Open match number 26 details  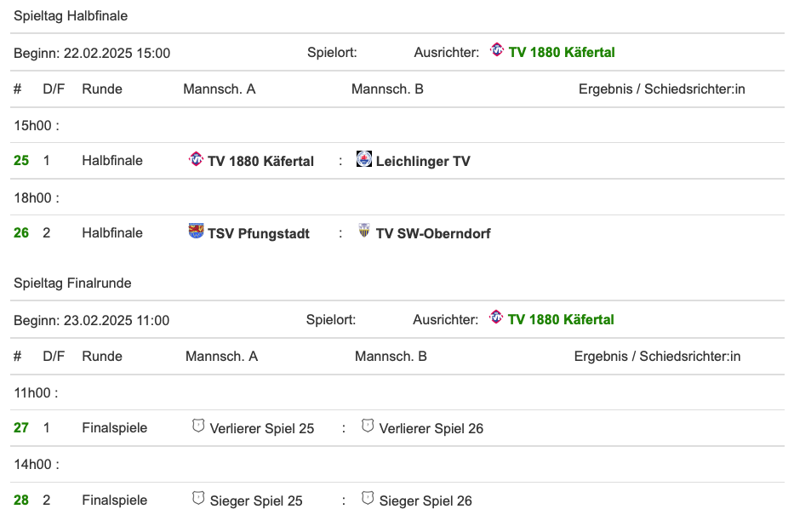coord(21,233)
